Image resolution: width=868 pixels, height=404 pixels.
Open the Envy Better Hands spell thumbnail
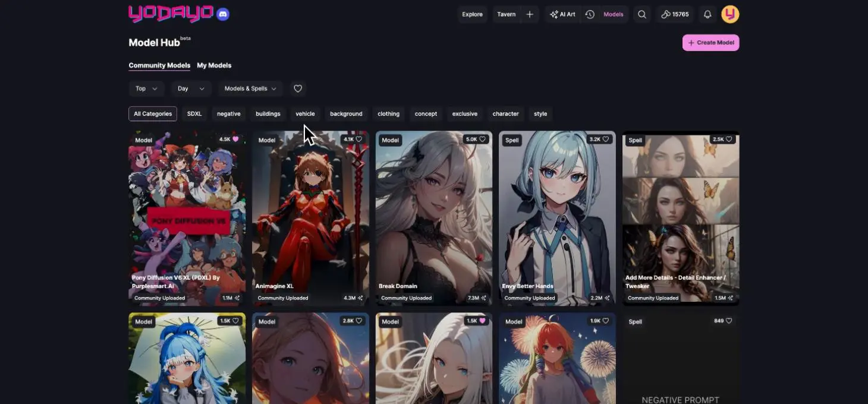tap(557, 214)
